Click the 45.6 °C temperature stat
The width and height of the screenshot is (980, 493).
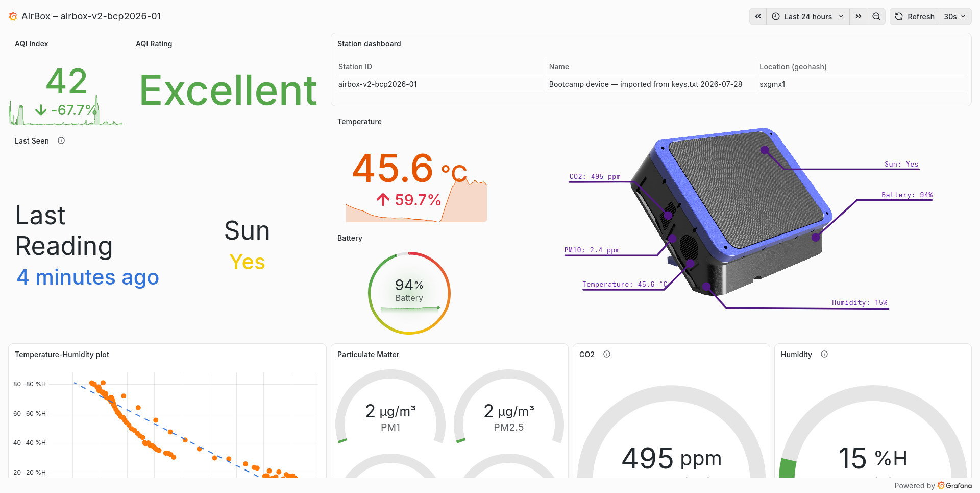pos(409,169)
